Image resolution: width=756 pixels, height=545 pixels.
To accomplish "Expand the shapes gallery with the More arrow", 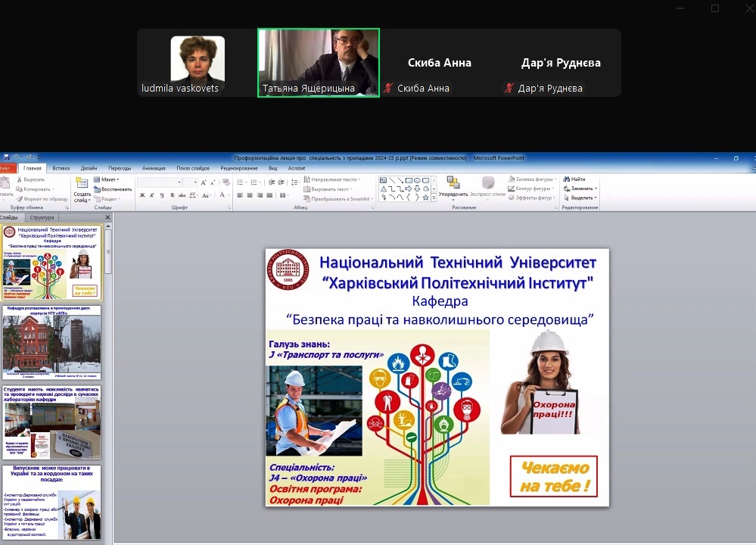I will point(434,198).
